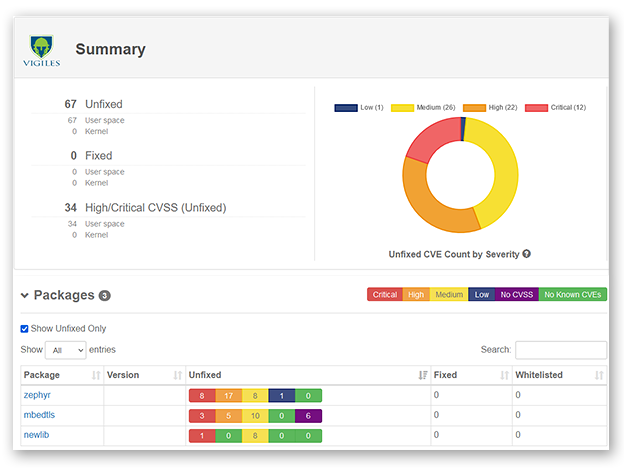
Task: Sort by Unfixed column sort icon
Action: point(422,375)
